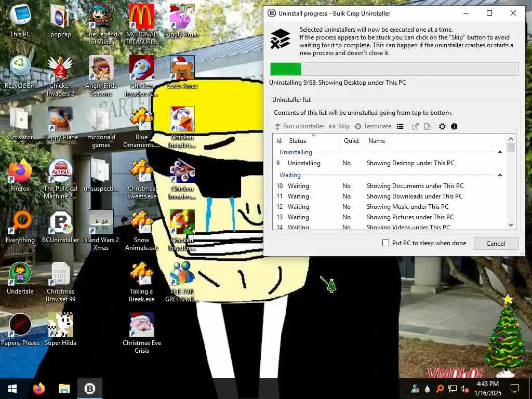Image resolution: width=532 pixels, height=399 pixels.
Task: Select the Everything search desktop icon
Action: tap(20, 227)
